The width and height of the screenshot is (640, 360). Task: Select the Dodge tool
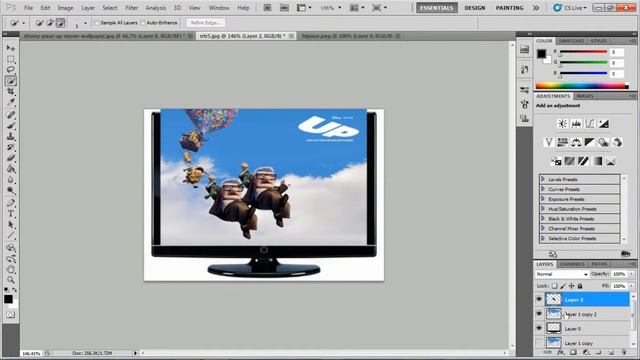click(x=11, y=190)
